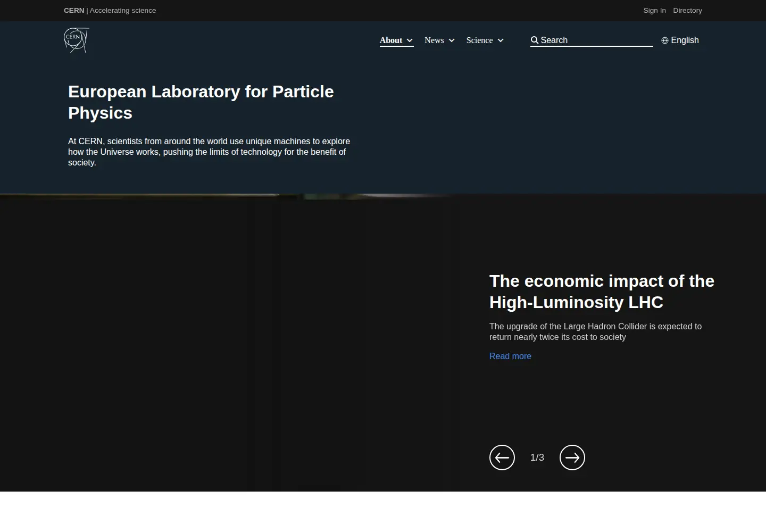Click the search magnifier icon
The width and height of the screenshot is (766, 532).
pyautogui.click(x=535, y=40)
